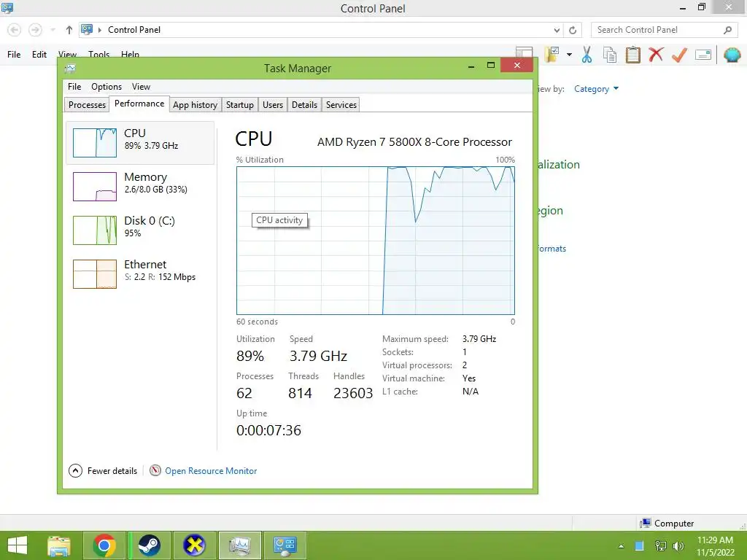Switch to the Startup tab
Image resolution: width=747 pixels, height=560 pixels.
(x=239, y=105)
